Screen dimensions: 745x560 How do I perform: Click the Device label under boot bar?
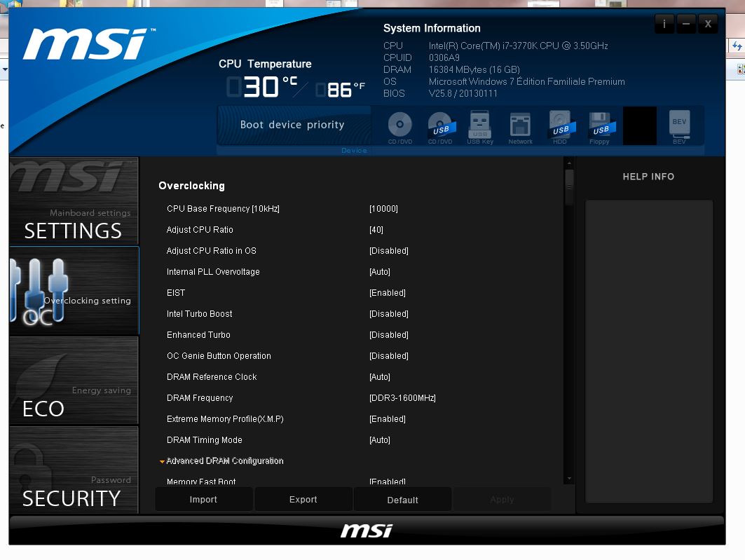pyautogui.click(x=354, y=151)
